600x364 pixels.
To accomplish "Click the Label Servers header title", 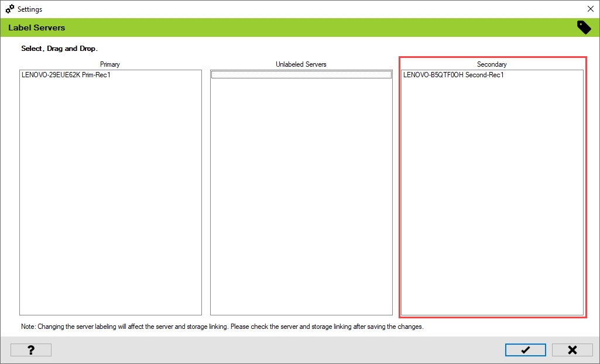I will 37,28.
